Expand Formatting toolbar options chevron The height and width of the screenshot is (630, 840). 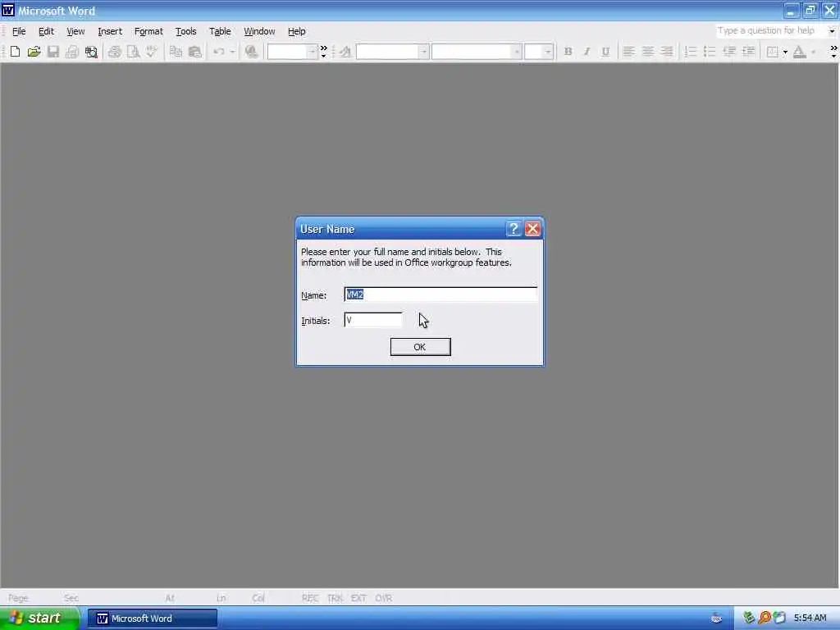click(833, 52)
